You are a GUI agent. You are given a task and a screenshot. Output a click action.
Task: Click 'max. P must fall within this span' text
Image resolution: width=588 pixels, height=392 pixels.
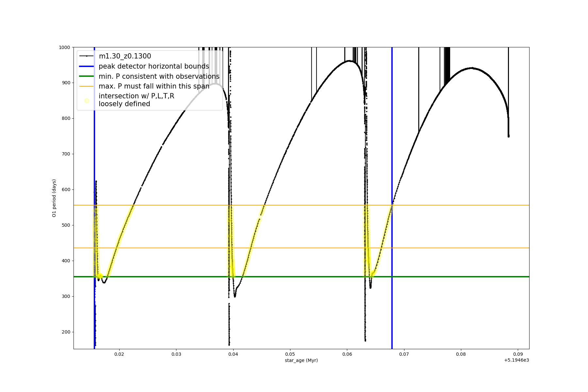pos(154,86)
